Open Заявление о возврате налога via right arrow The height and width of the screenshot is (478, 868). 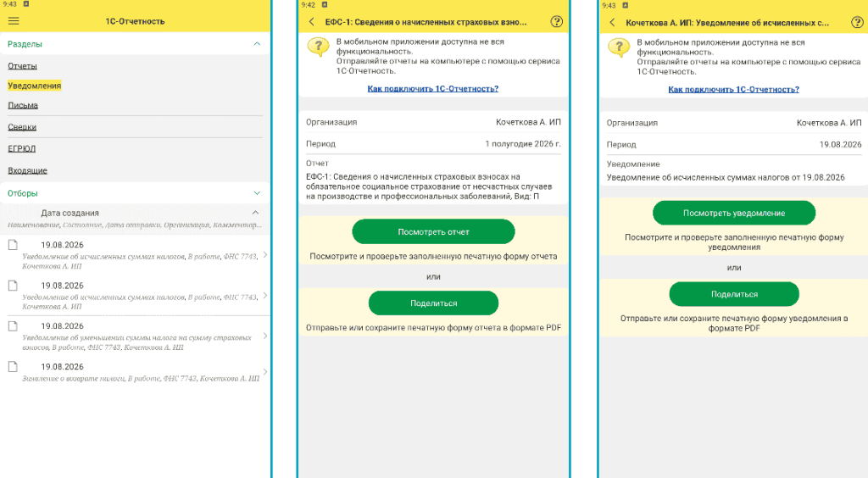(x=265, y=372)
